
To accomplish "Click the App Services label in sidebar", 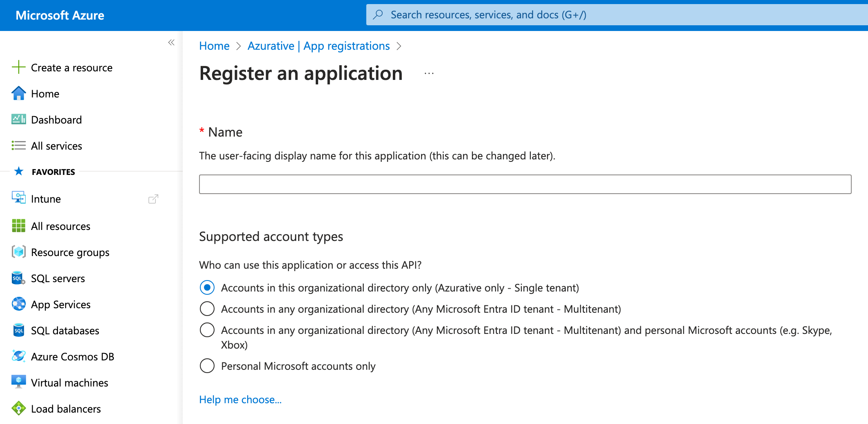I will click(x=61, y=305).
